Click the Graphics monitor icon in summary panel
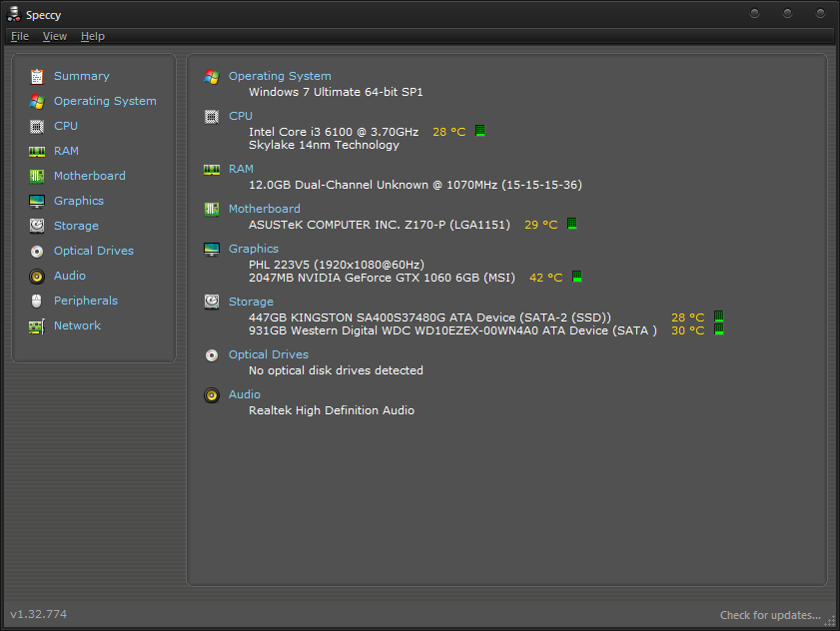 [x=212, y=249]
